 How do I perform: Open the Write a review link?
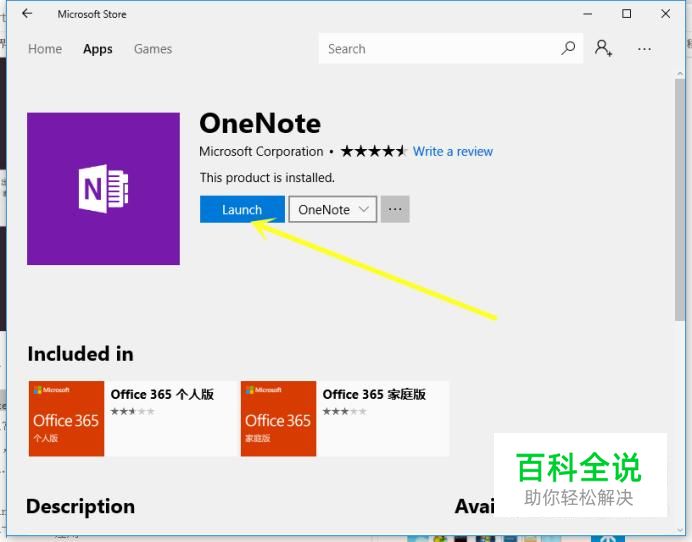453,151
